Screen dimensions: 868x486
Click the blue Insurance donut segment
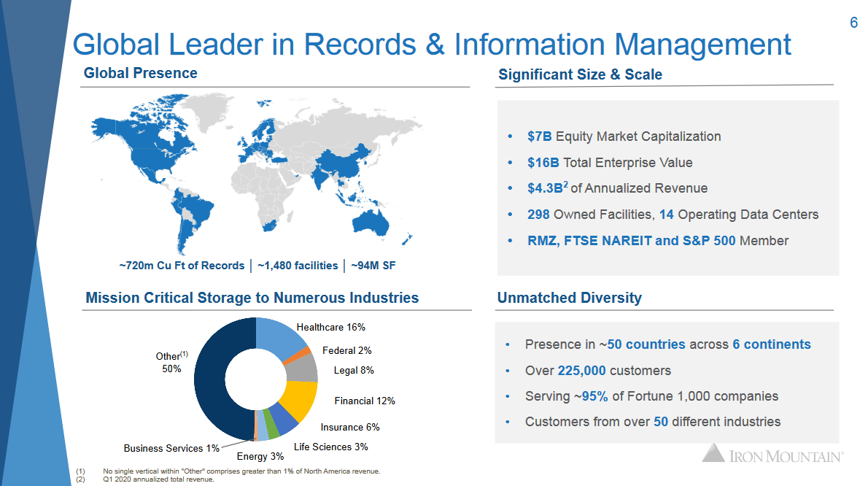click(284, 420)
